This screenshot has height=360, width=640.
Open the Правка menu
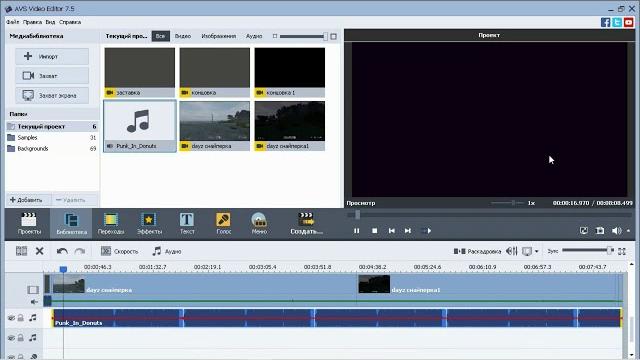[x=32, y=22]
